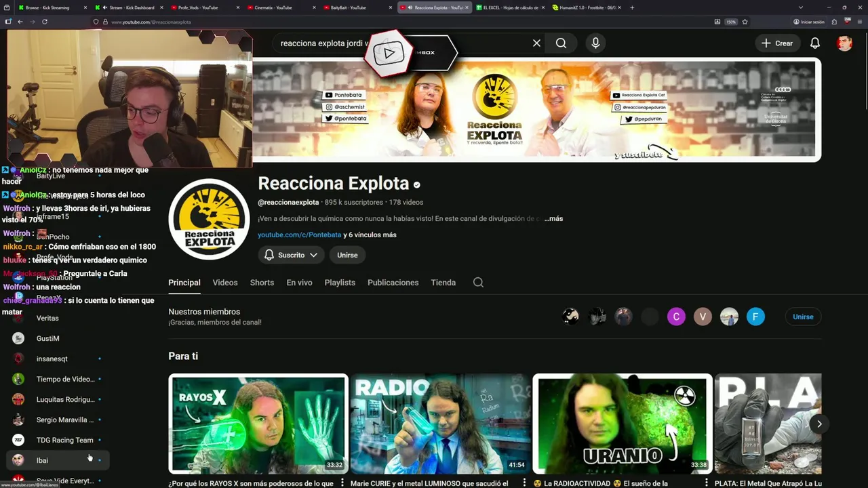Click the purple C member avatar
Image resolution: width=868 pixels, height=488 pixels.
pos(676,317)
